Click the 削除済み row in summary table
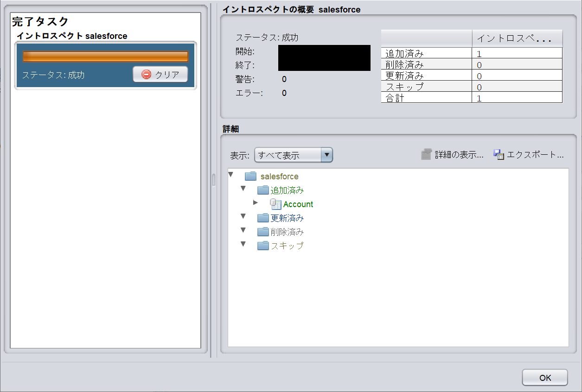The image size is (582, 392). coord(472,64)
